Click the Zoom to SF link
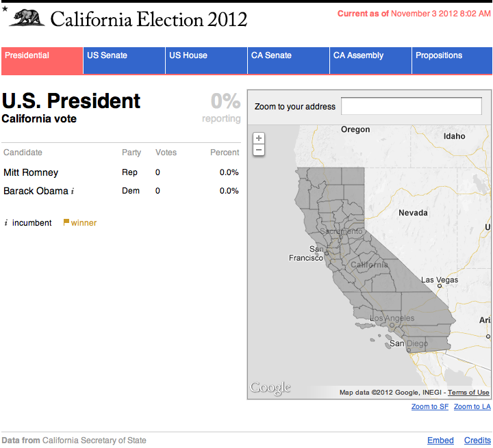 pyautogui.click(x=430, y=407)
